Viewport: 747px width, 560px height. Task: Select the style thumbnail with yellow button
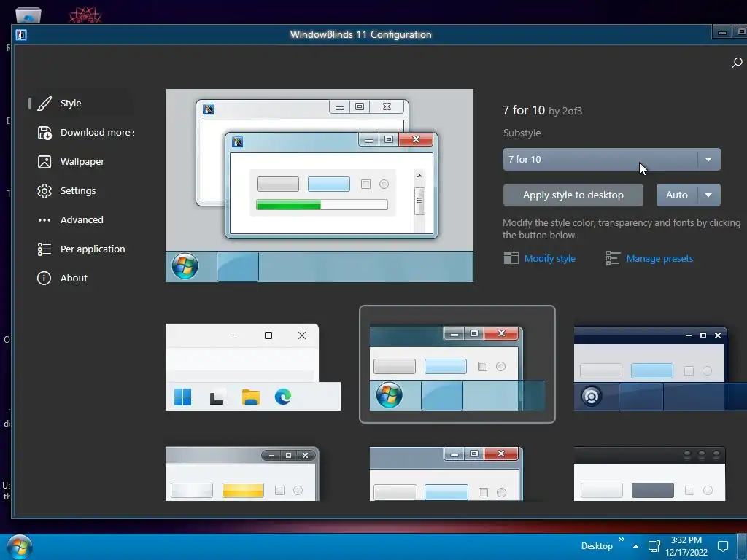pyautogui.click(x=242, y=474)
